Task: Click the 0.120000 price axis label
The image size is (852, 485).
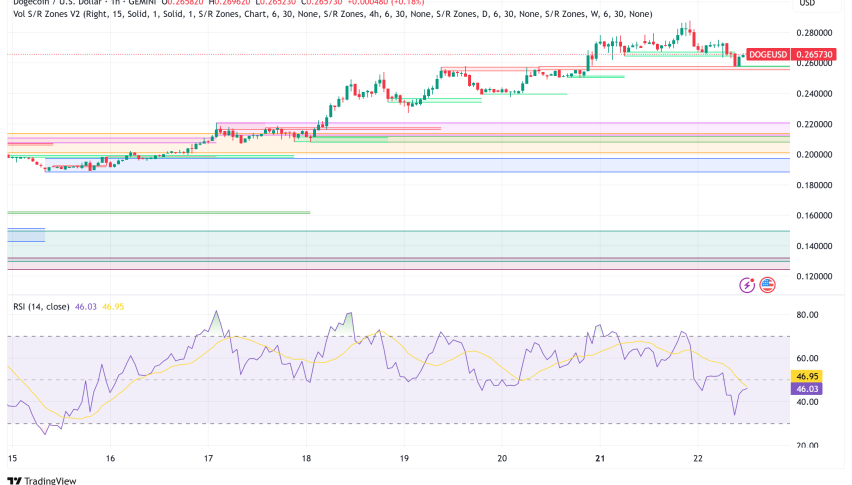Action: click(814, 276)
